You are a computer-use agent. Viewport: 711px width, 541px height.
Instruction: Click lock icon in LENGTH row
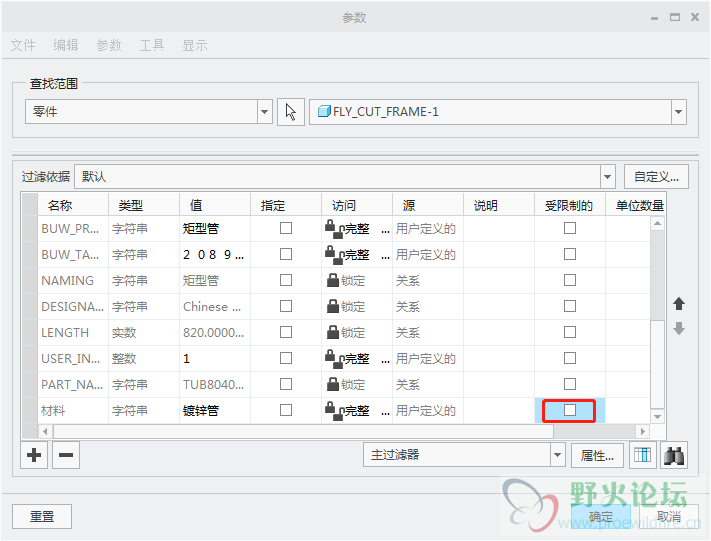click(x=333, y=332)
